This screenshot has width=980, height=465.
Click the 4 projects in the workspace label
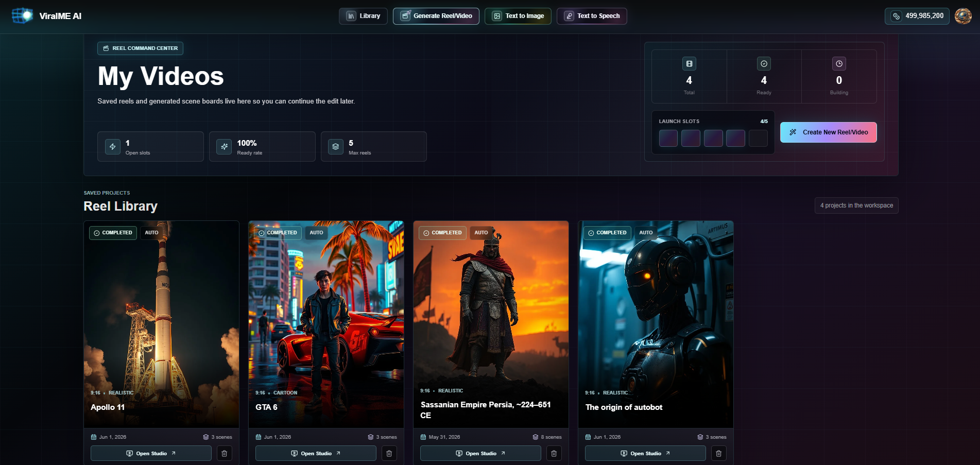856,205
